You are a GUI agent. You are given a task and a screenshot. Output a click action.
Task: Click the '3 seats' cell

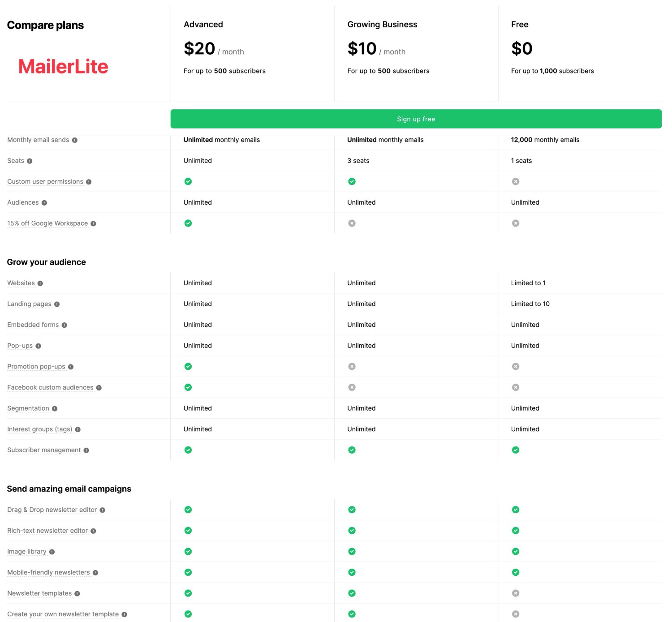tap(358, 161)
